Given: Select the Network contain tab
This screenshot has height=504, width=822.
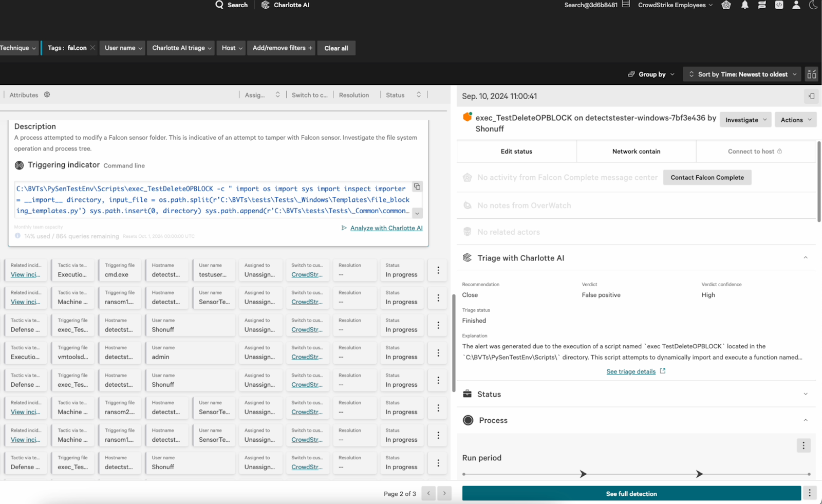Looking at the screenshot, I should tap(636, 152).
